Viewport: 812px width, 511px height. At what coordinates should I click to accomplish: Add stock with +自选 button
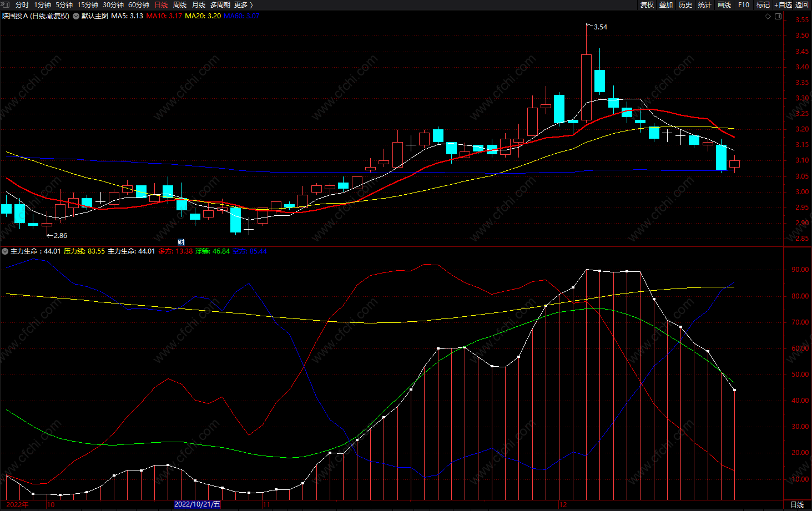coord(783,4)
